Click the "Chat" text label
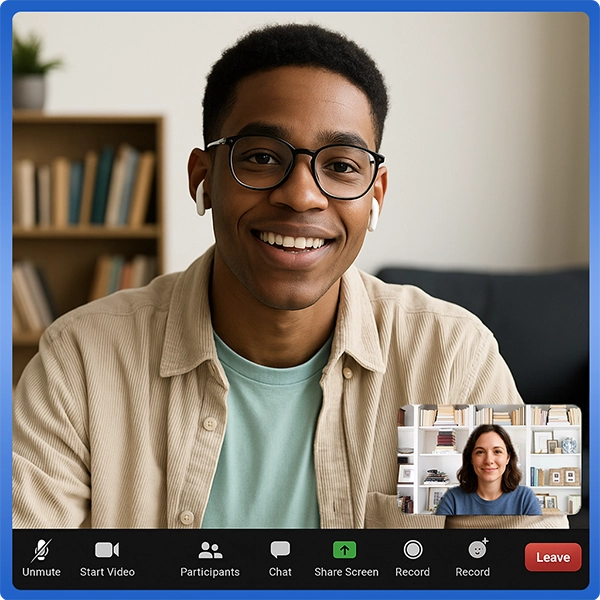Viewport: 600px width, 600px height. coord(280,572)
